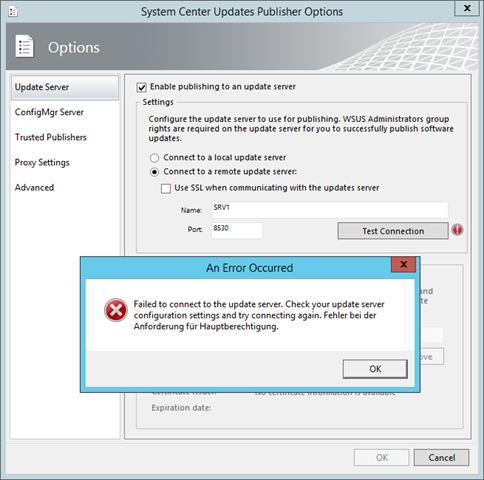This screenshot has height=480, width=484.
Task: Click the Options list document icon in header
Action: (x=24, y=46)
